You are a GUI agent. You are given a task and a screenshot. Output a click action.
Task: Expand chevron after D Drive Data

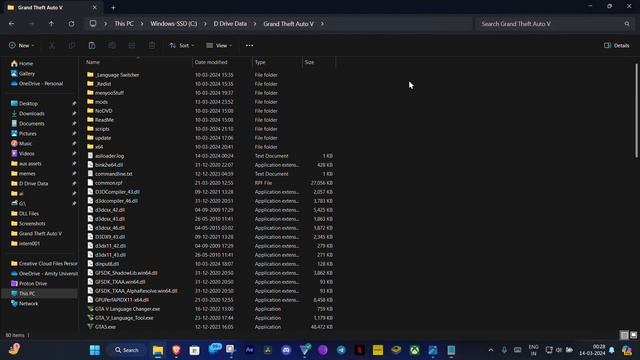coord(255,24)
